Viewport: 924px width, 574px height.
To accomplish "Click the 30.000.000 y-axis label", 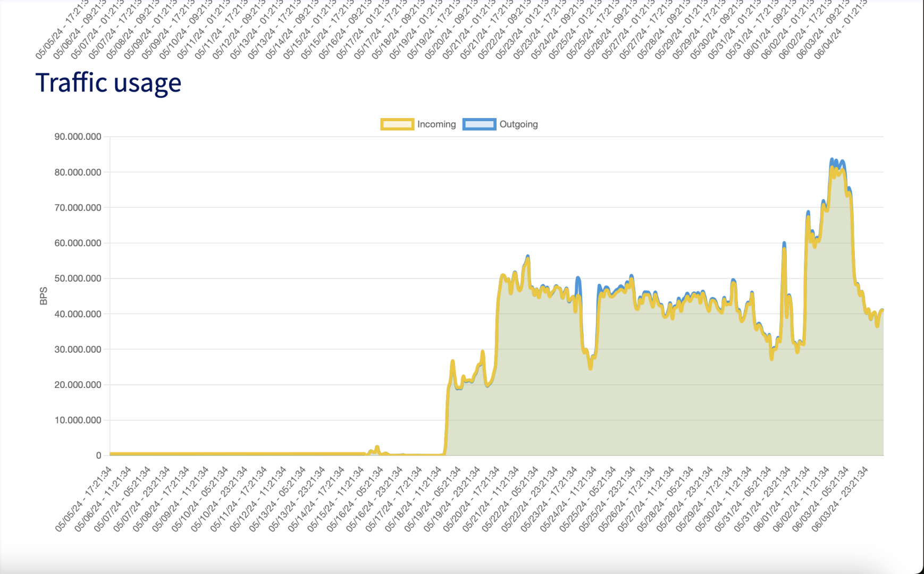I will pyautogui.click(x=78, y=349).
